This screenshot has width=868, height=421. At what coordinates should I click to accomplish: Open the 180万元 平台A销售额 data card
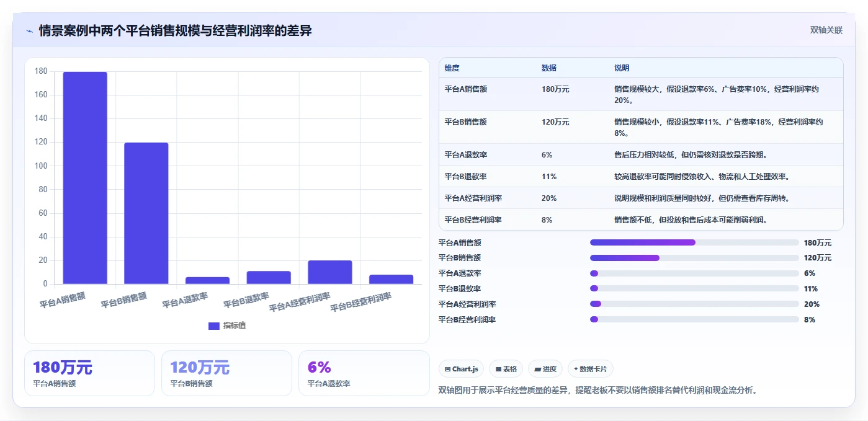click(89, 373)
